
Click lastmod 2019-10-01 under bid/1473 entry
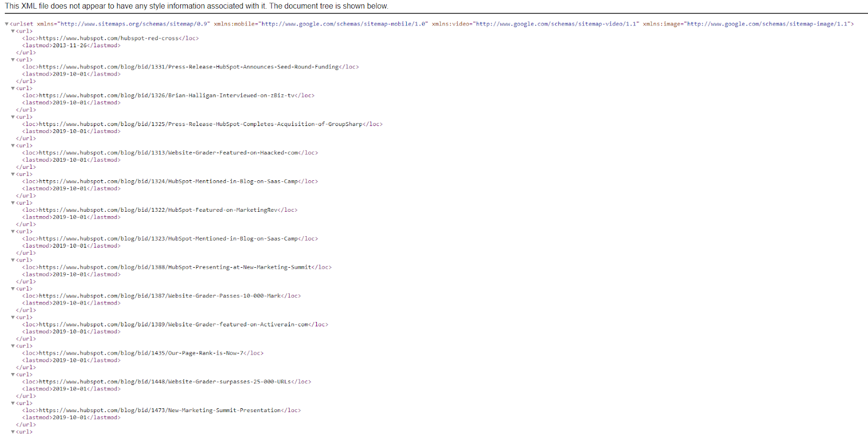69,418
